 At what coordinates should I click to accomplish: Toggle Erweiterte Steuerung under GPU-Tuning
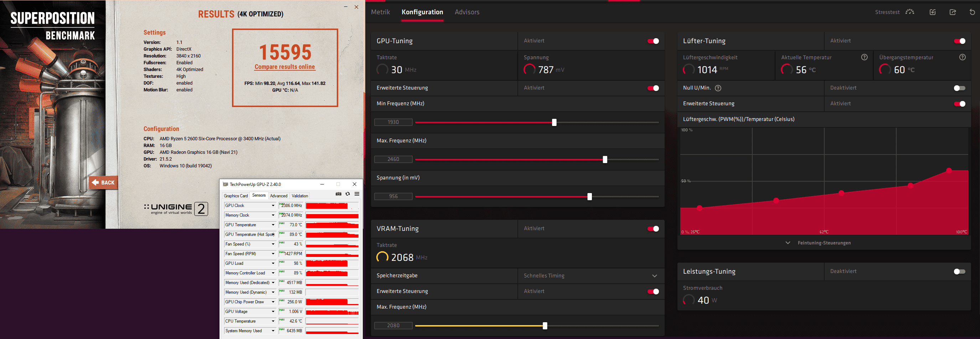tap(653, 88)
